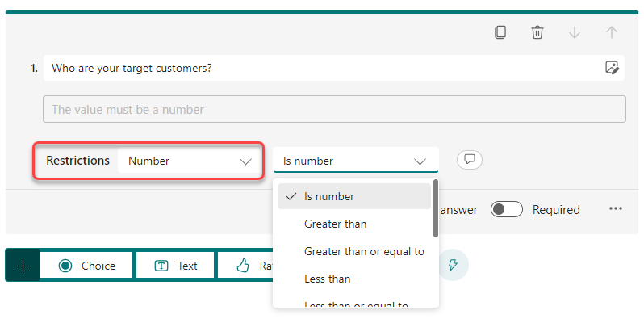This screenshot has height=323, width=644.
Task: Collapse the Is number condition dropdown
Action: click(x=355, y=161)
